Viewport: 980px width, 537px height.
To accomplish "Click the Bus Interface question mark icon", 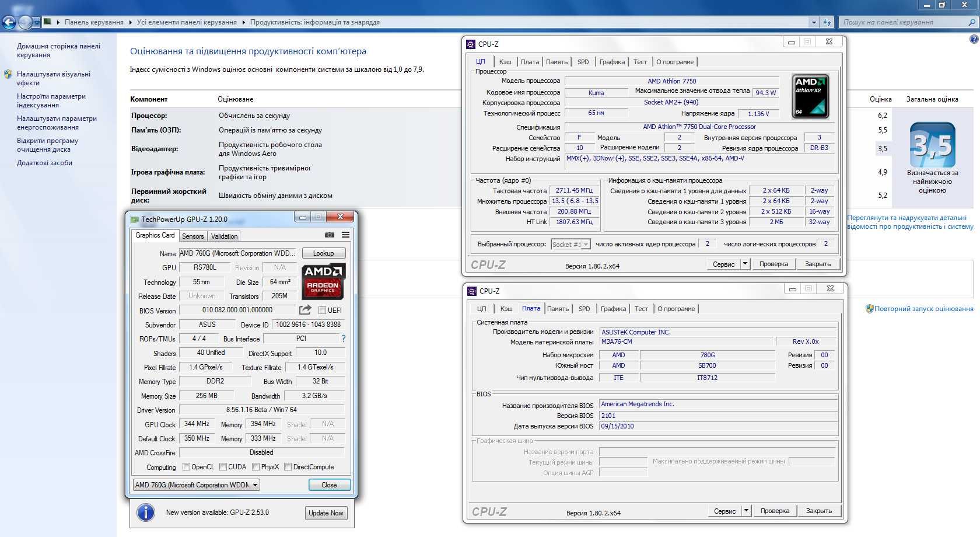I will 343,339.
